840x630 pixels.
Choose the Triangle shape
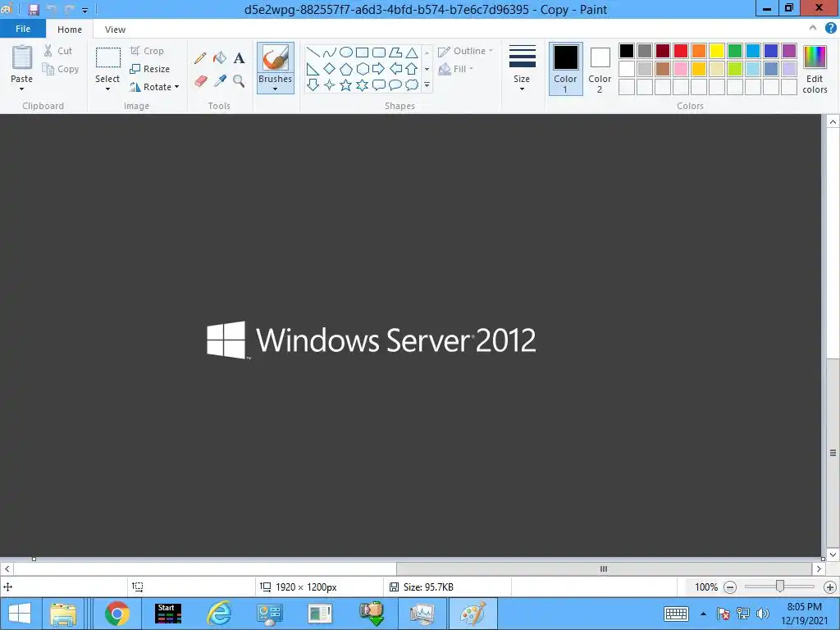click(x=412, y=52)
